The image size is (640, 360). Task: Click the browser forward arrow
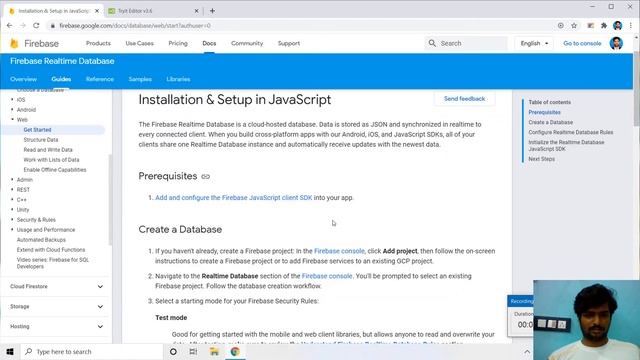(x=23, y=25)
